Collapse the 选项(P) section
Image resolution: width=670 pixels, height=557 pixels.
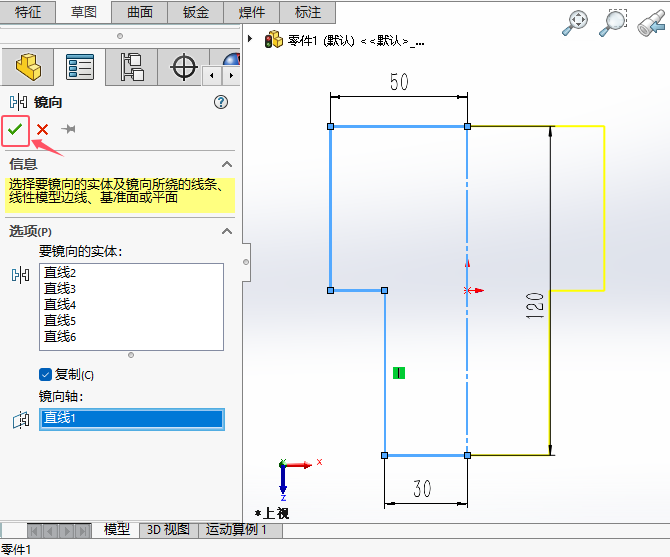pyautogui.click(x=227, y=232)
